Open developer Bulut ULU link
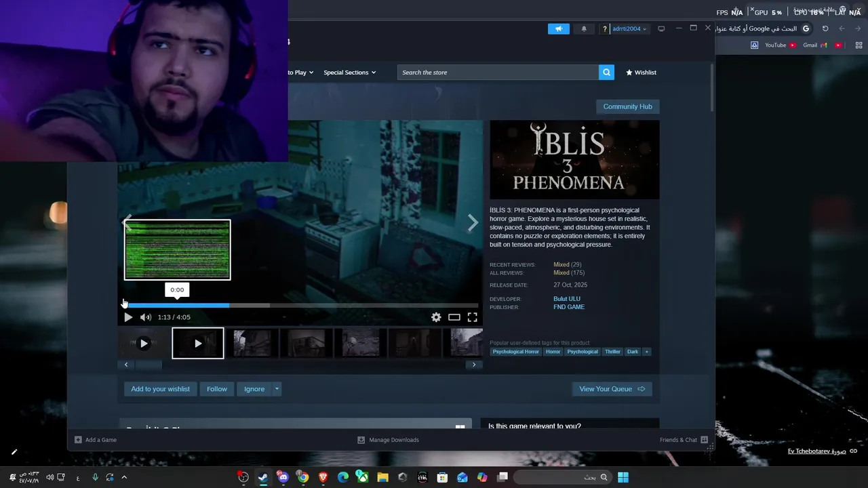This screenshot has height=488, width=868. [x=567, y=299]
